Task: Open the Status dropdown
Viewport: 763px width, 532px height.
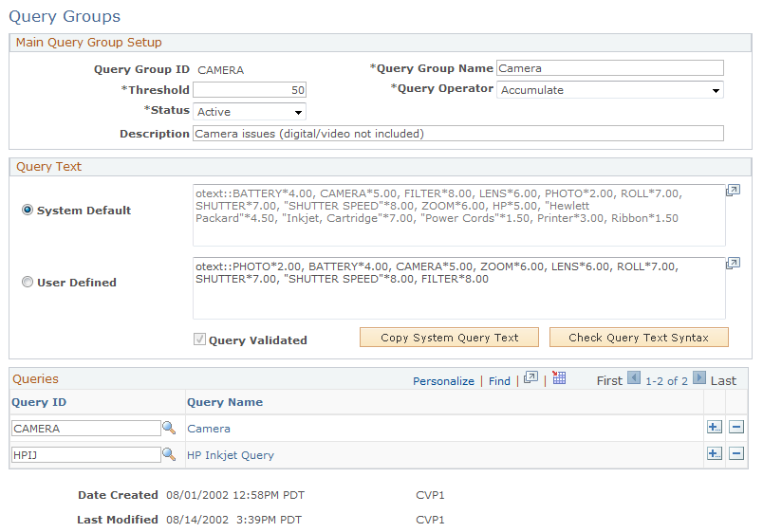Action: tap(250, 112)
